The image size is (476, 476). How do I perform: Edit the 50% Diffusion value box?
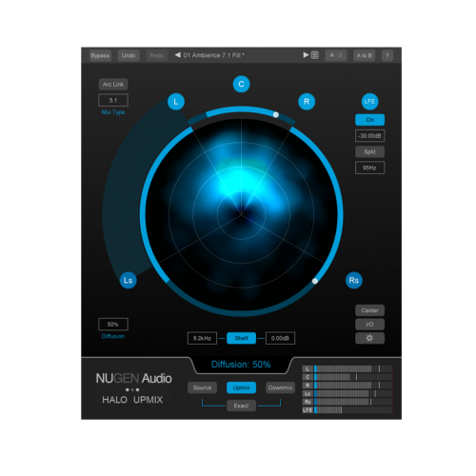coord(113,325)
